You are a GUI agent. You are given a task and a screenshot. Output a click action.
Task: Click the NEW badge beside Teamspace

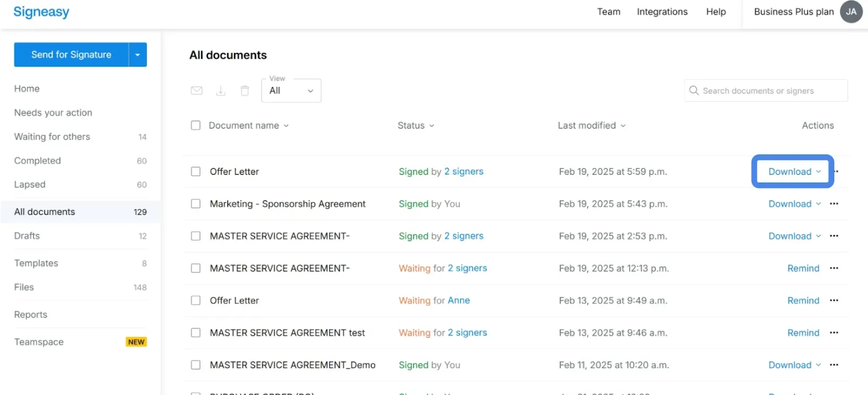136,342
